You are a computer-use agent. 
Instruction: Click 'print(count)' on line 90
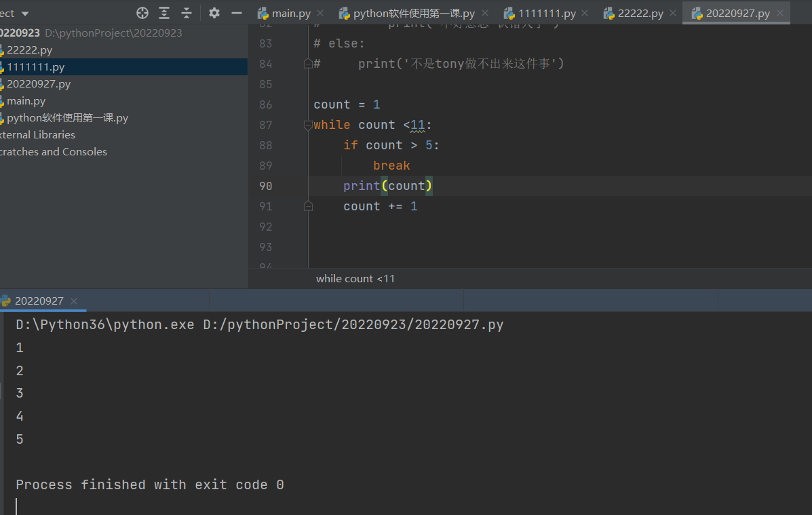[x=388, y=186]
